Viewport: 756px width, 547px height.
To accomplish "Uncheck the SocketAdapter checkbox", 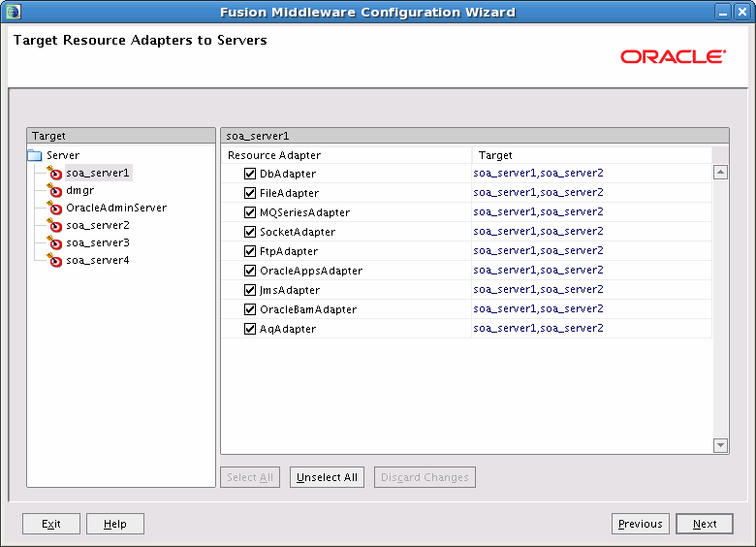I will (250, 232).
